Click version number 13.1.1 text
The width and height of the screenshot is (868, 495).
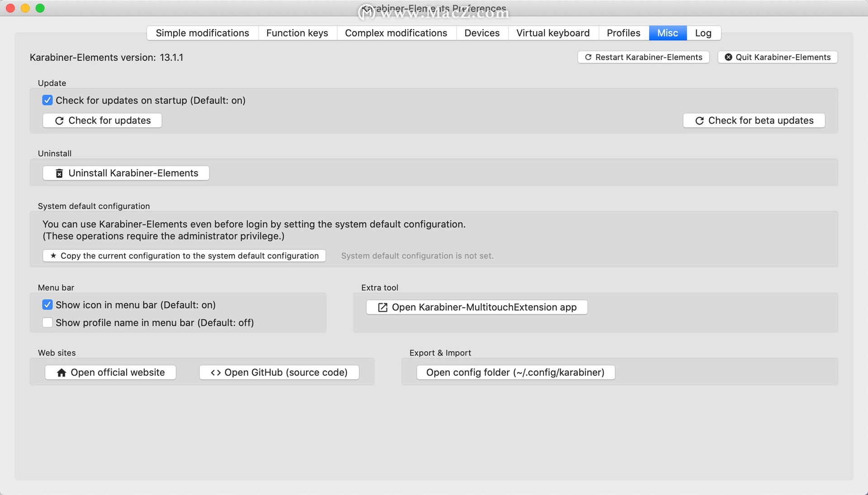(171, 57)
